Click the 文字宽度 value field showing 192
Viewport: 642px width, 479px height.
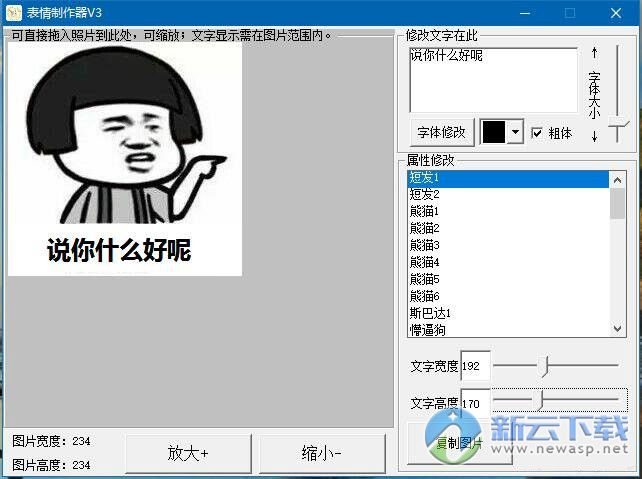(475, 366)
